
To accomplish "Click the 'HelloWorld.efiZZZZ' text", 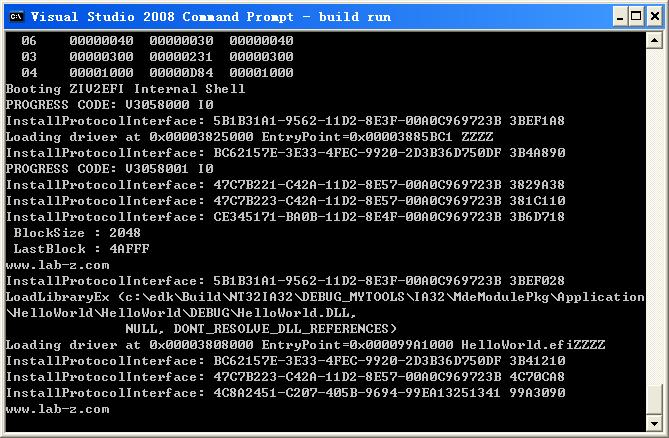I will (x=533, y=345).
